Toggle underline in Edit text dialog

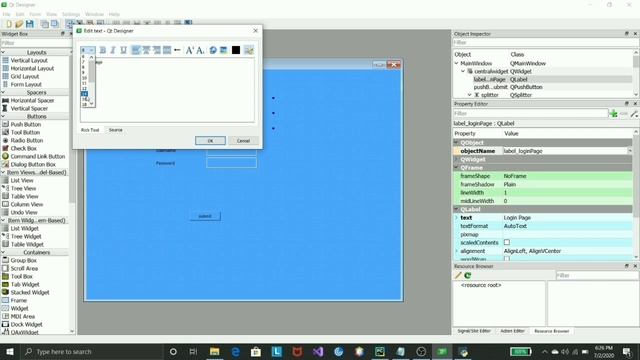pos(123,50)
